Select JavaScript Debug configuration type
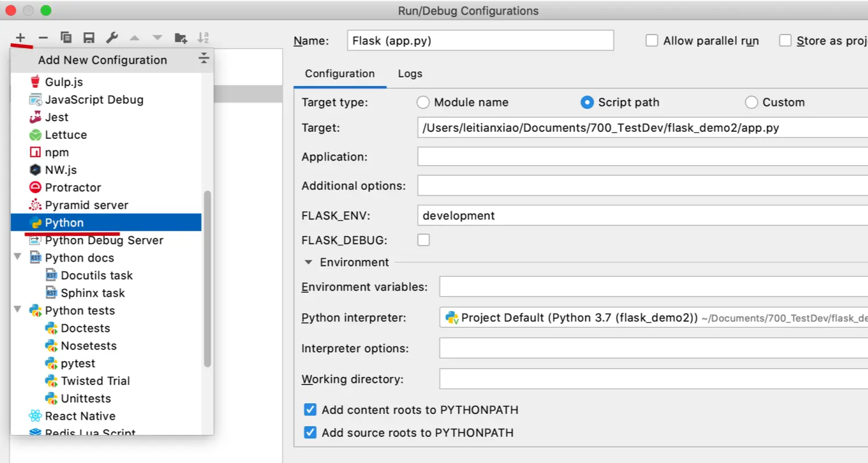 tap(106, 100)
